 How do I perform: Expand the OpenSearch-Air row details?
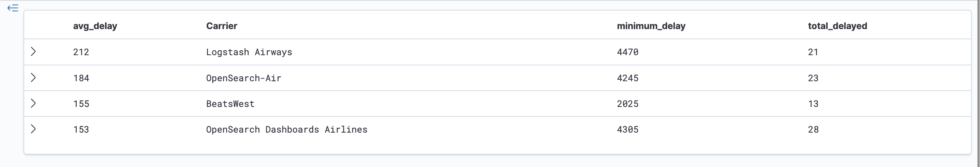(x=34, y=78)
